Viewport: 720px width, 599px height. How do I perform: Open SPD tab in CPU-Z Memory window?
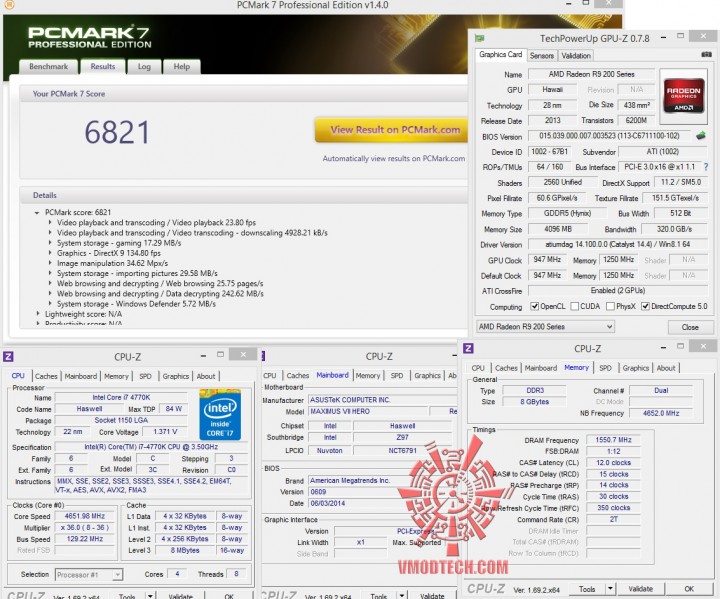605,368
